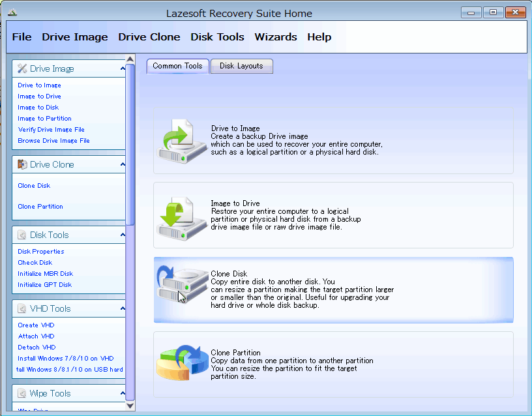Open the Wizards menu
532x416 pixels.
click(276, 37)
